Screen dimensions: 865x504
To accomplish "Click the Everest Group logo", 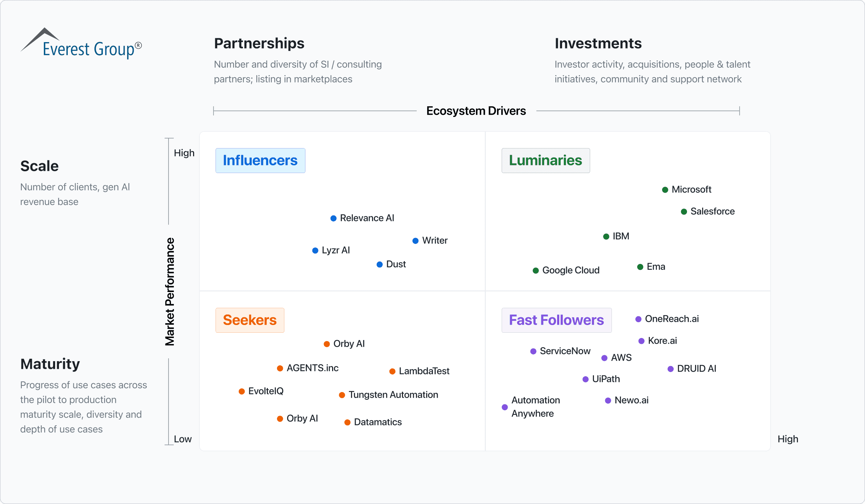I will [x=81, y=44].
